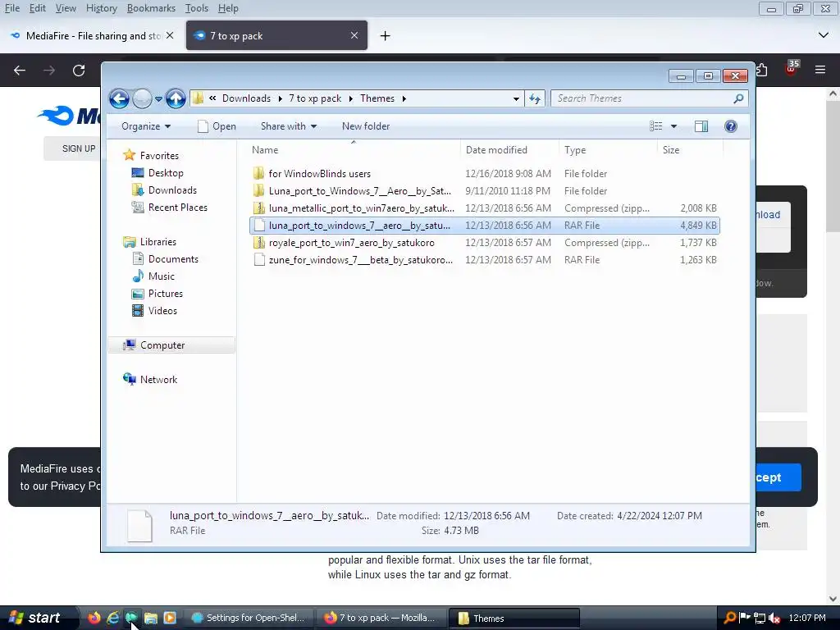Open the Firefox Bookmarks menu
The height and width of the screenshot is (630, 840).
[151, 8]
